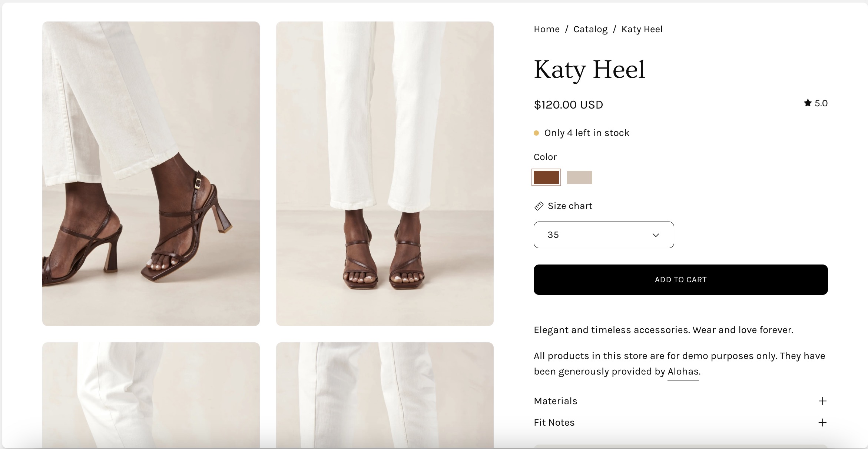This screenshot has width=868, height=449.
Task: Open the front-view sandals product photo
Action: tap(385, 173)
